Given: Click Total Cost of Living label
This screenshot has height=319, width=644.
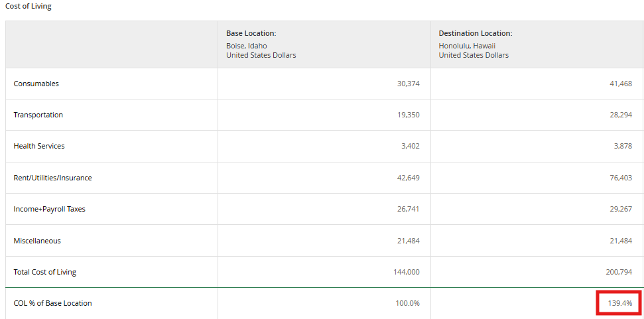Looking at the screenshot, I should coord(44,272).
